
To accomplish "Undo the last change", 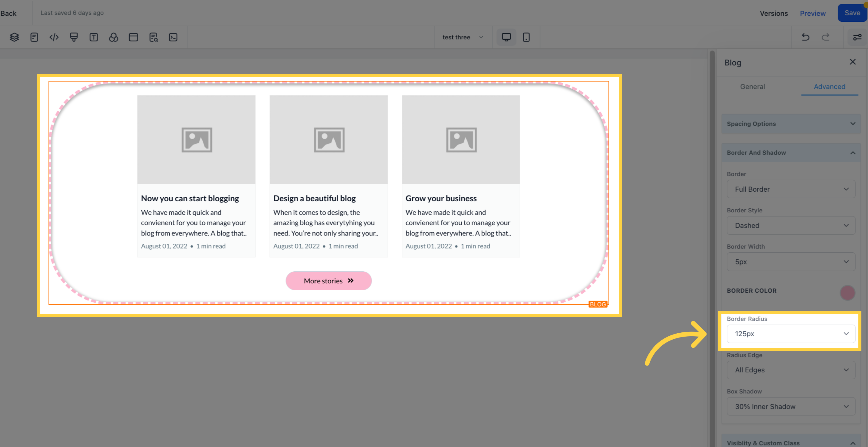I will coord(805,37).
